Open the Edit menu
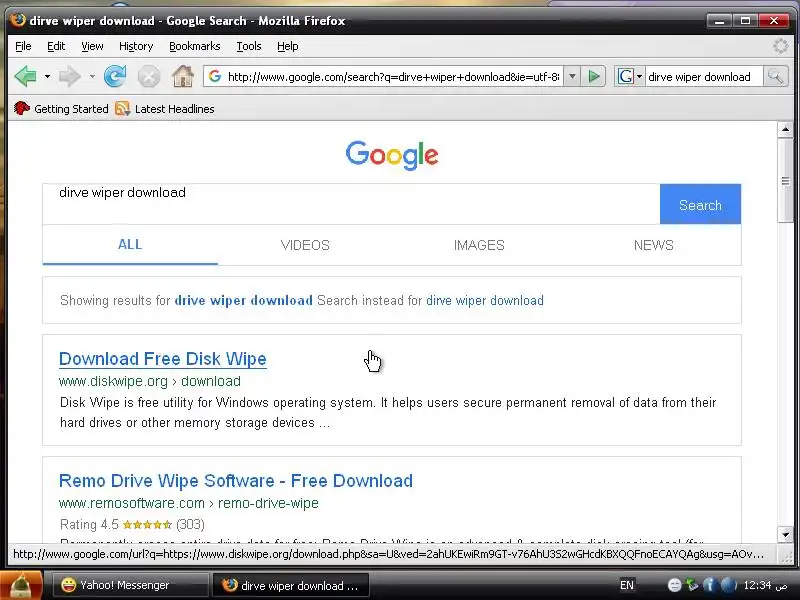Image resolution: width=800 pixels, height=600 pixels. [56, 46]
